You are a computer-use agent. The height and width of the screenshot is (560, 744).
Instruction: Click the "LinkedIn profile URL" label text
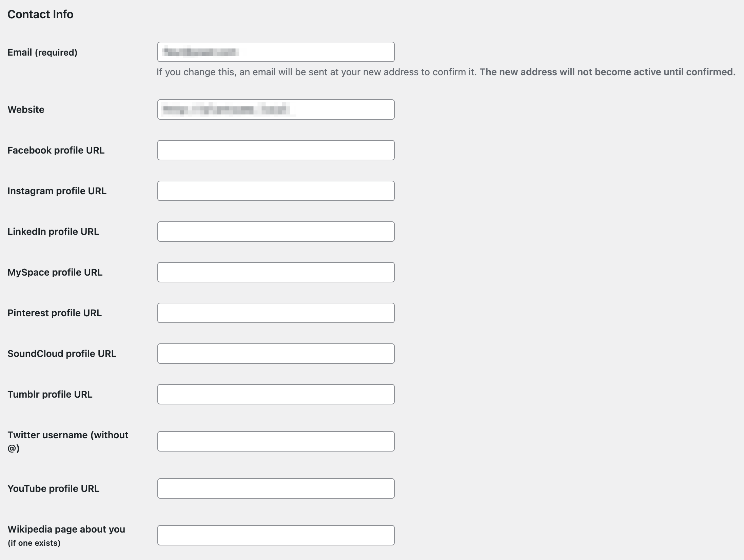(53, 232)
